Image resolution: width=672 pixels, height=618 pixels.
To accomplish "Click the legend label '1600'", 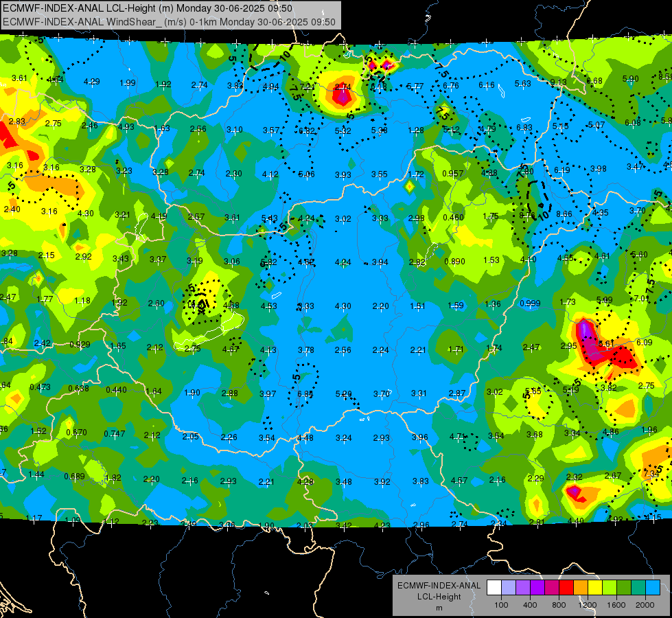I will pos(616,605).
